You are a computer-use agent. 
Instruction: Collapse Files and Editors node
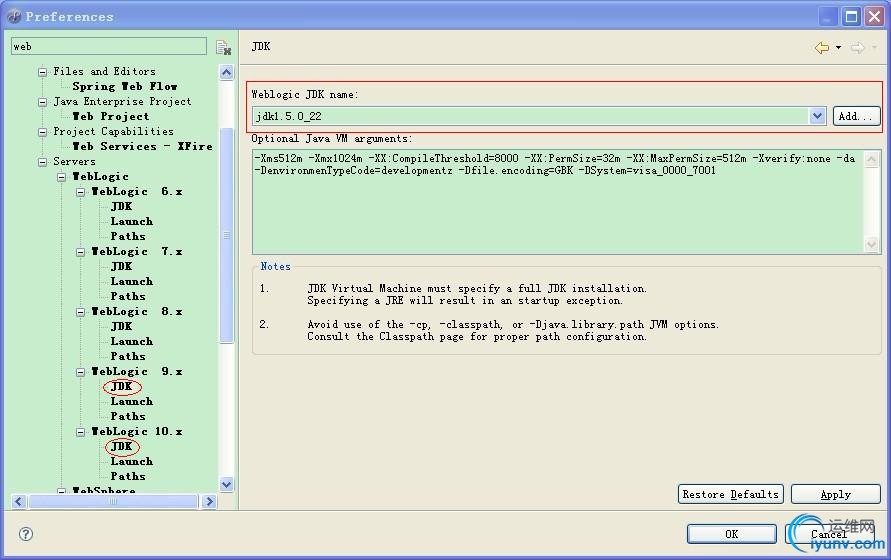tap(43, 72)
